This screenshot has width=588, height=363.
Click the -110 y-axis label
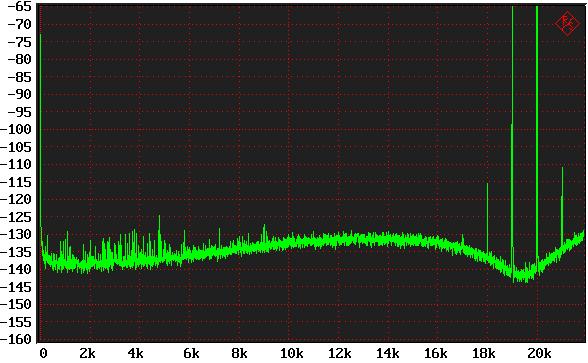click(16, 164)
